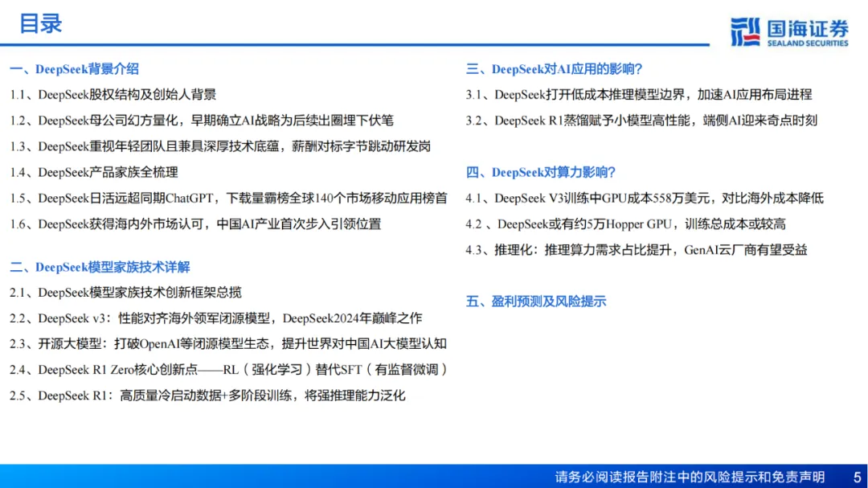
Task: Select heading 四、DeepSeek对算力影响?
Action: click(x=541, y=172)
